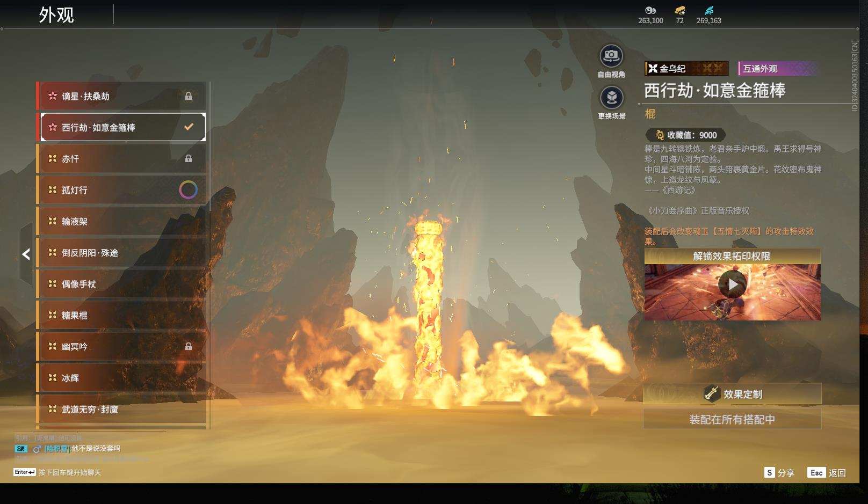The width and height of the screenshot is (868, 504).
Task: Click the weapon type label 棍
Action: click(650, 114)
